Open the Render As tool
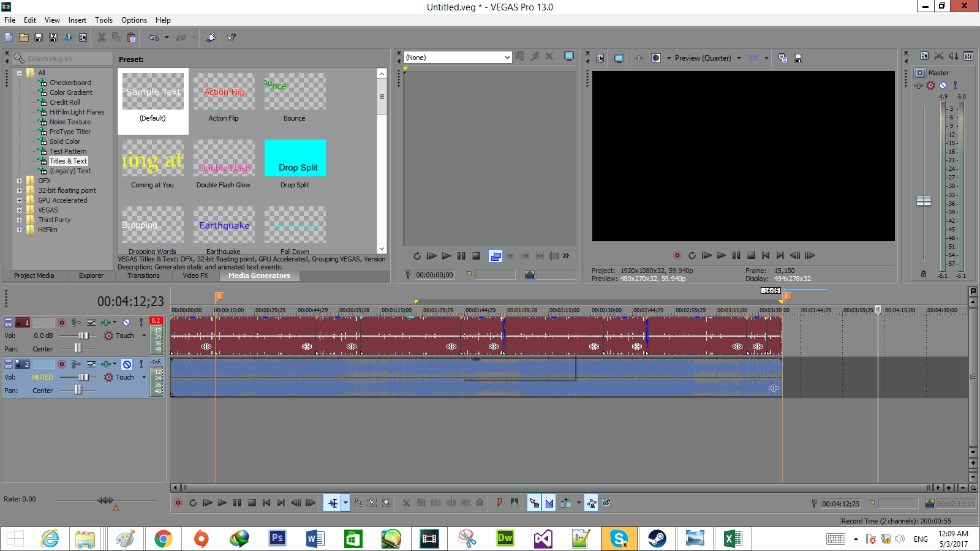 [68, 37]
